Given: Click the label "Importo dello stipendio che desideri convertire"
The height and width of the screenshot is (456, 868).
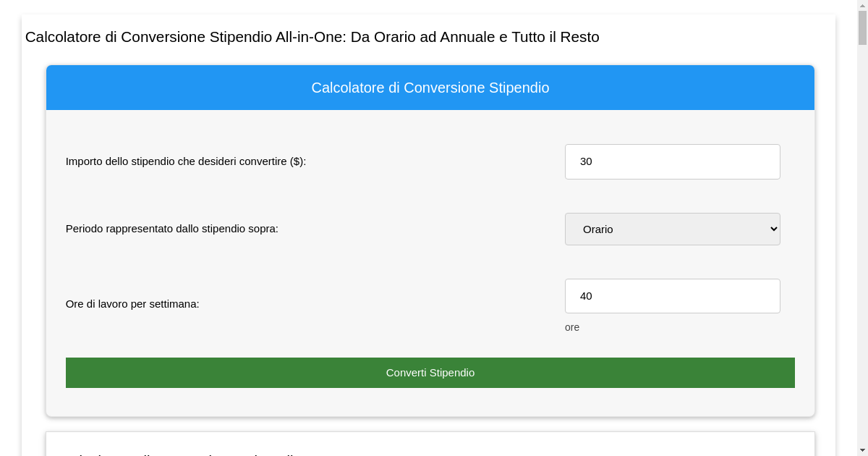Looking at the screenshot, I should (185, 161).
